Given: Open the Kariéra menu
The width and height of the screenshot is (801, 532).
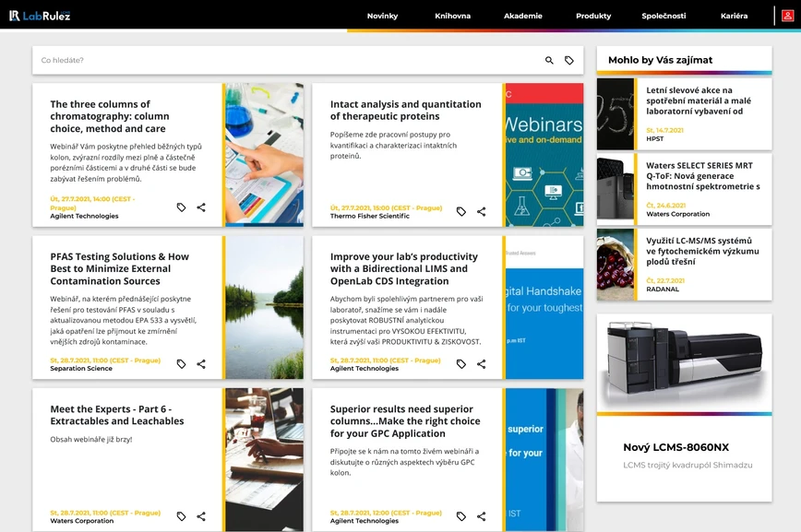Looking at the screenshot, I should click(734, 16).
